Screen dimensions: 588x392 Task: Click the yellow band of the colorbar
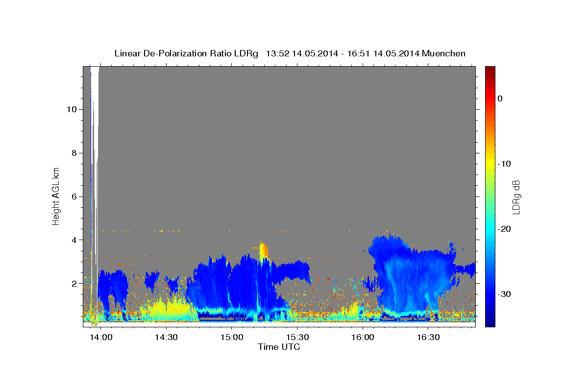[x=490, y=164]
